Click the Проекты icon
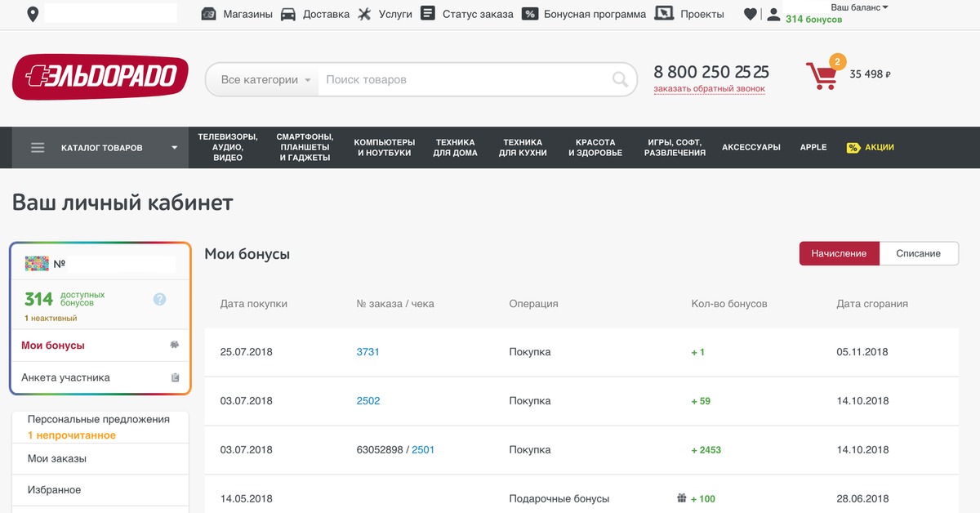The image size is (980, 513). [665, 13]
